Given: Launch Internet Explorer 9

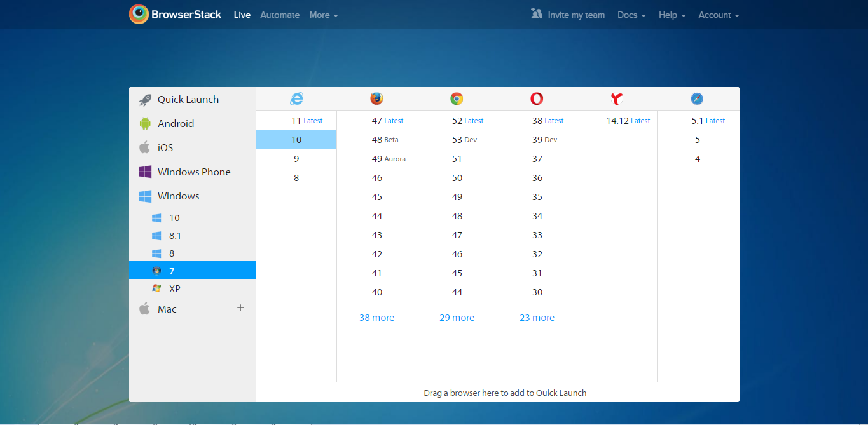Looking at the screenshot, I should pyautogui.click(x=296, y=159).
